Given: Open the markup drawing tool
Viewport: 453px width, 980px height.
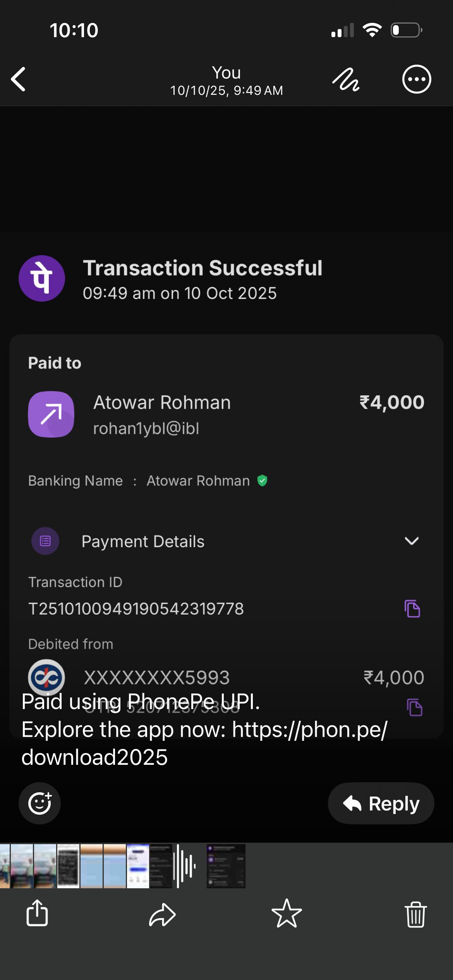Looking at the screenshot, I should pyautogui.click(x=346, y=80).
